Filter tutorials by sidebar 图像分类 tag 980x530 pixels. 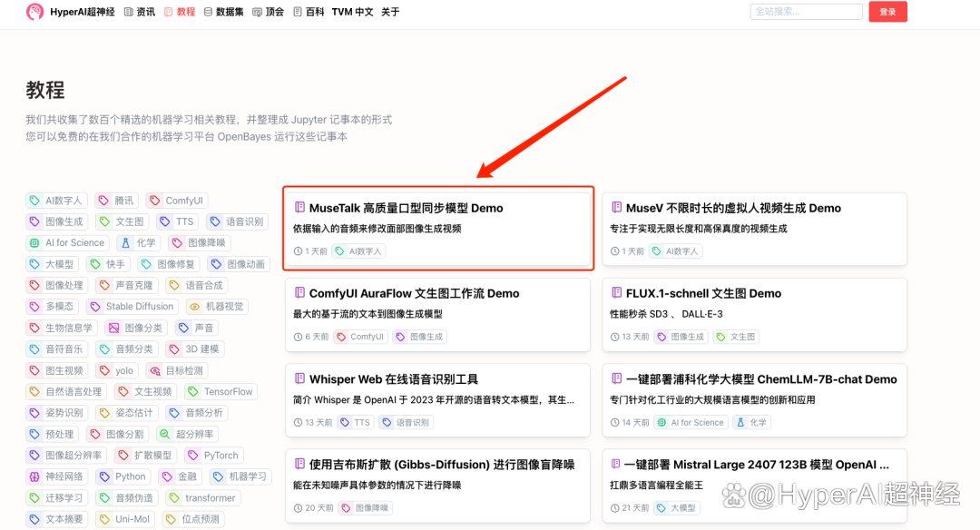135,328
